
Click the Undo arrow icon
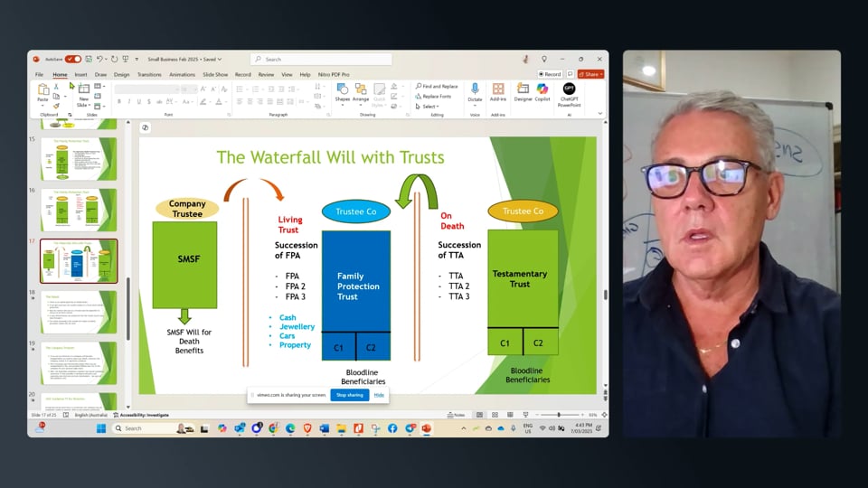click(x=99, y=60)
